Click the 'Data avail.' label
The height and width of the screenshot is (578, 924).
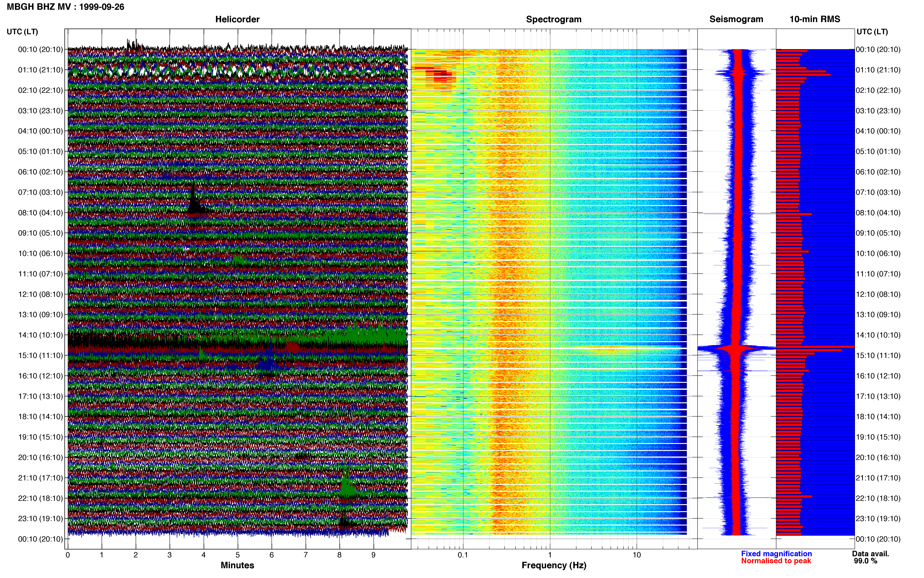pos(870,554)
